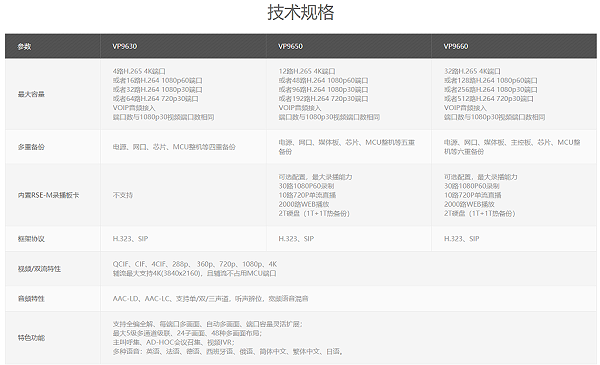Click the 'AAC-LD、AAC-LC' audio features line
The height and width of the screenshot is (365, 600).
click(210, 299)
